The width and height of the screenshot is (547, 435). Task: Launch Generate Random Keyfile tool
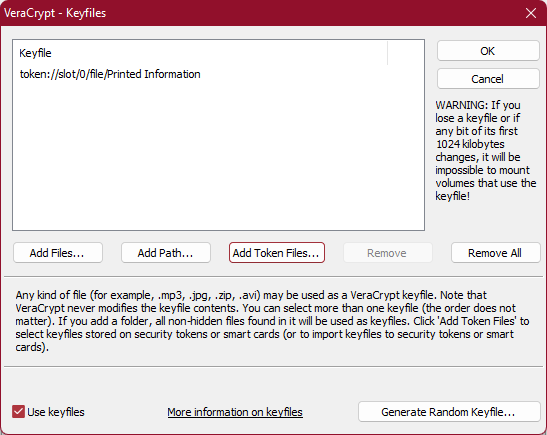click(x=449, y=412)
